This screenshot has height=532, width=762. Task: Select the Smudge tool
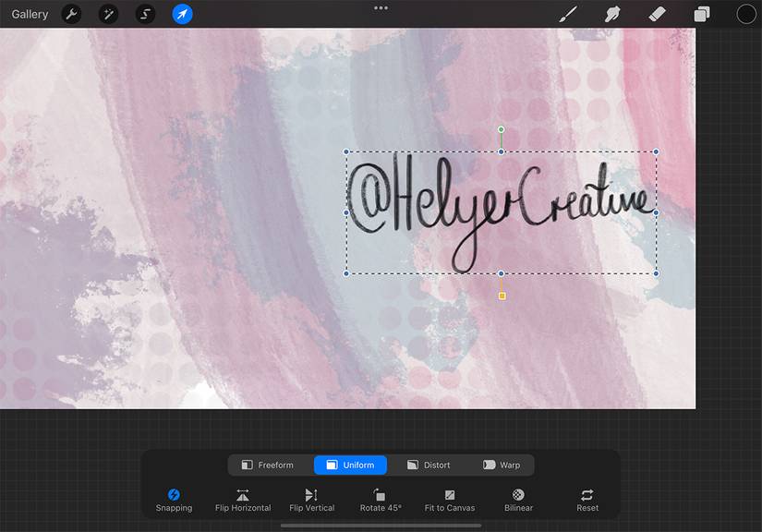click(611, 14)
